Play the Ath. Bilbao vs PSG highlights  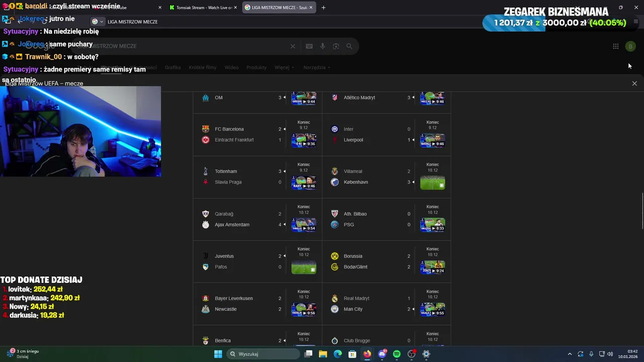433,225
